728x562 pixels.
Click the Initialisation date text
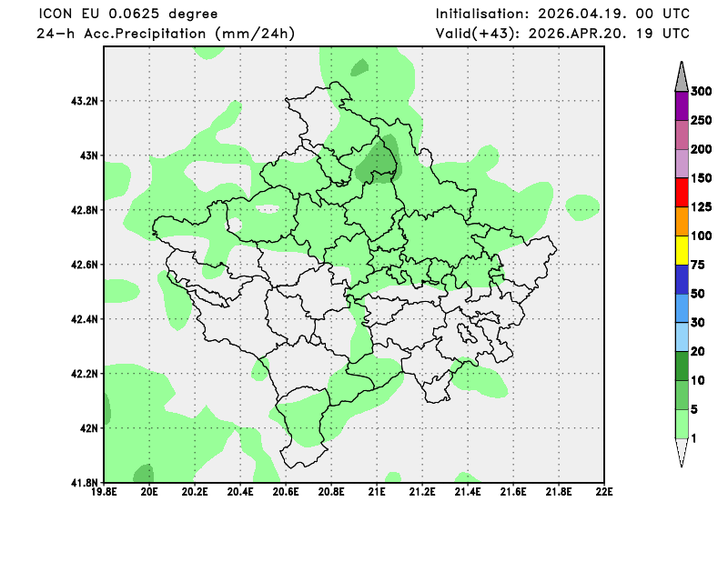pyautogui.click(x=562, y=14)
